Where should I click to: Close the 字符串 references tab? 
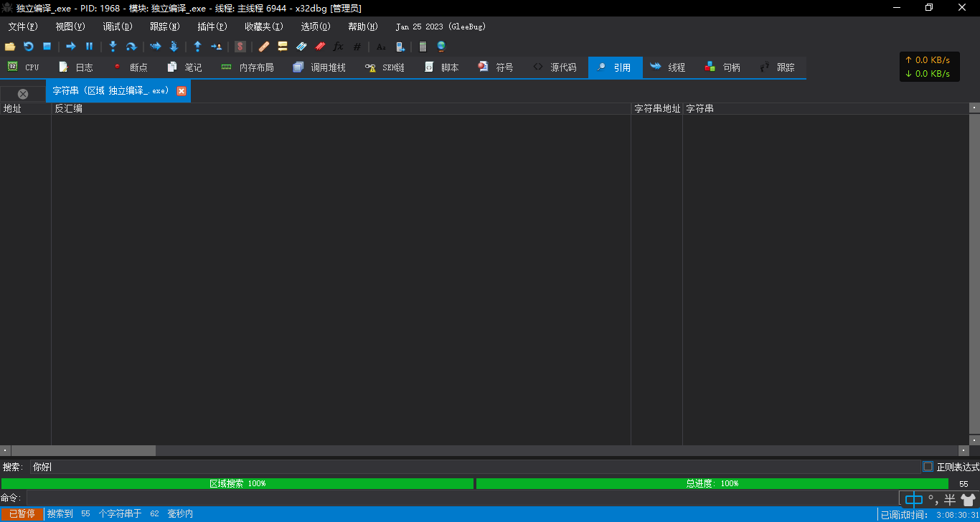coord(182,91)
